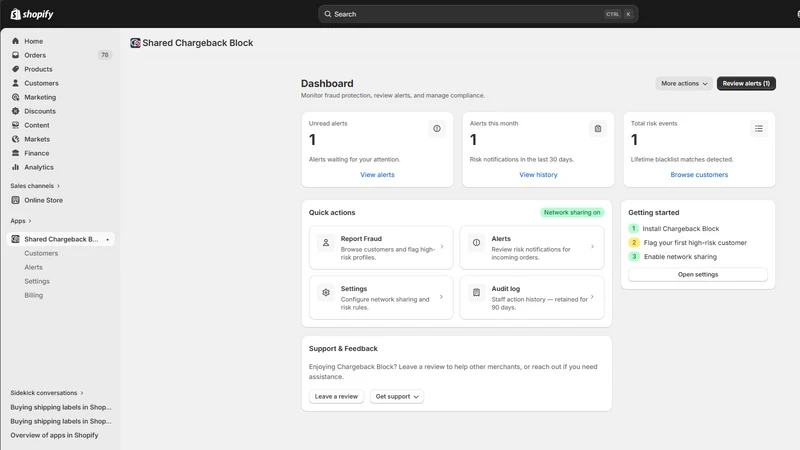Click the Total risk events list icon
The image size is (800, 450).
[x=759, y=129]
